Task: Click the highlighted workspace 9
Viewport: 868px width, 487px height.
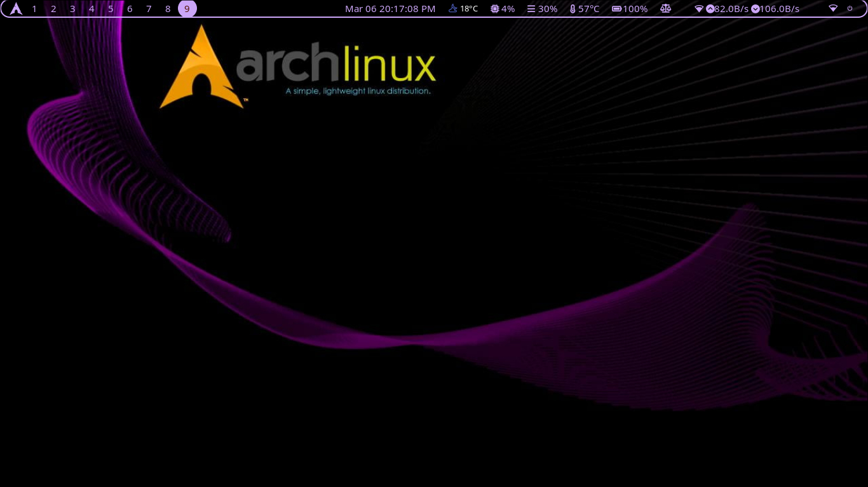Action: pyautogui.click(x=187, y=9)
